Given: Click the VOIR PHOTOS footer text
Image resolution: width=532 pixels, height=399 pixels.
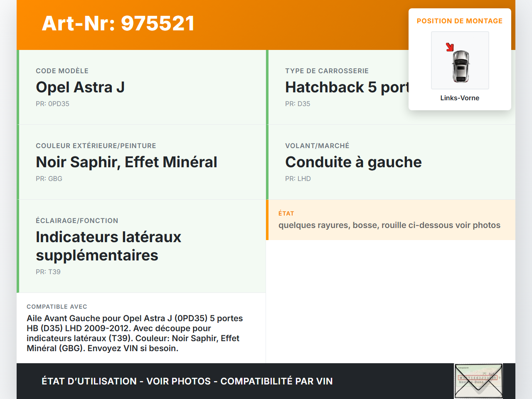Looking at the screenshot, I should point(178,381).
